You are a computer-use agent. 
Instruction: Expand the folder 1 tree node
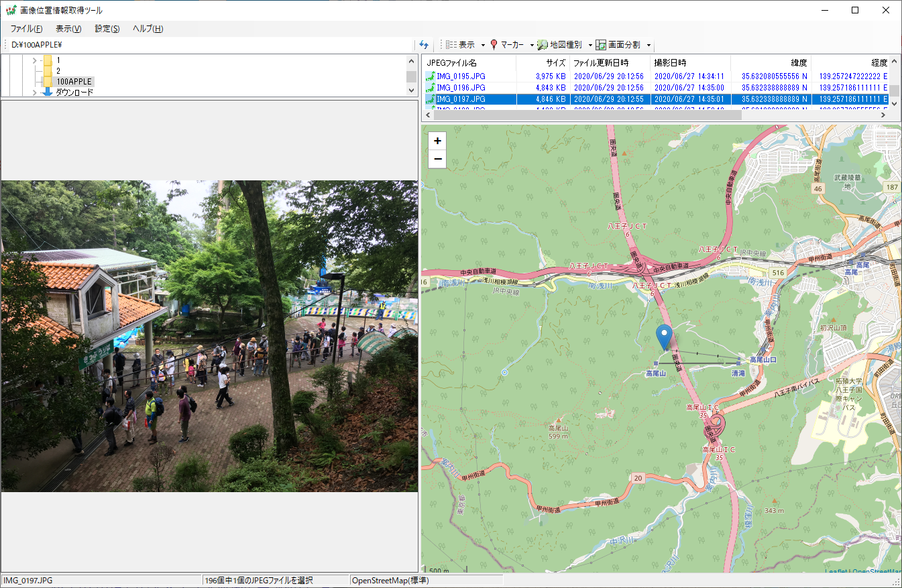[34, 60]
